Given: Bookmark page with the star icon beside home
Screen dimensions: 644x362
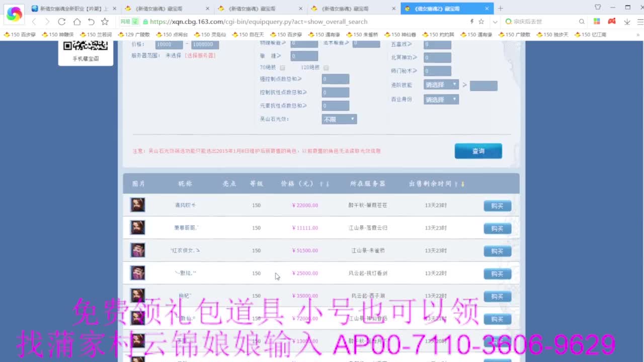Looking at the screenshot, I should coord(105,22).
